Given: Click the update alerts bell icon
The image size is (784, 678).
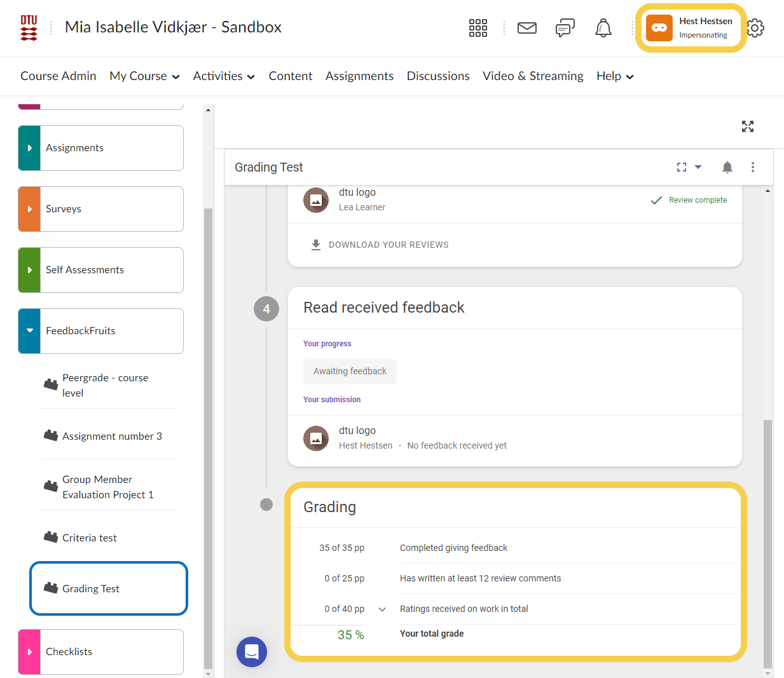Looking at the screenshot, I should (x=603, y=28).
